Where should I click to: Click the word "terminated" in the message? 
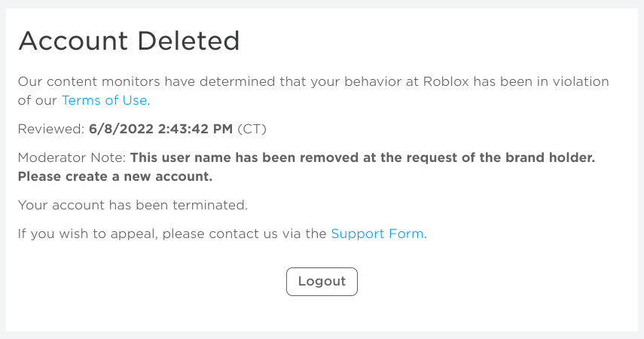click(x=209, y=205)
